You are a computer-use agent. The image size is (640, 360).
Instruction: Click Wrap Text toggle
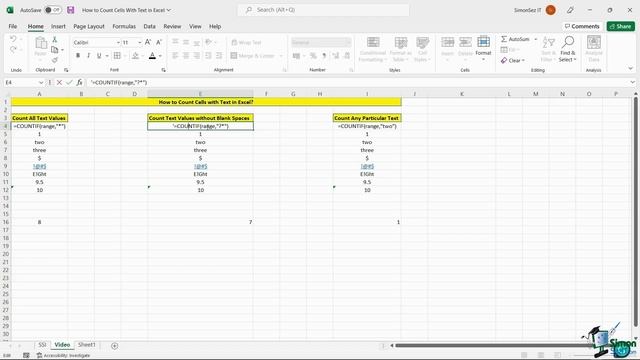pyautogui.click(x=246, y=42)
